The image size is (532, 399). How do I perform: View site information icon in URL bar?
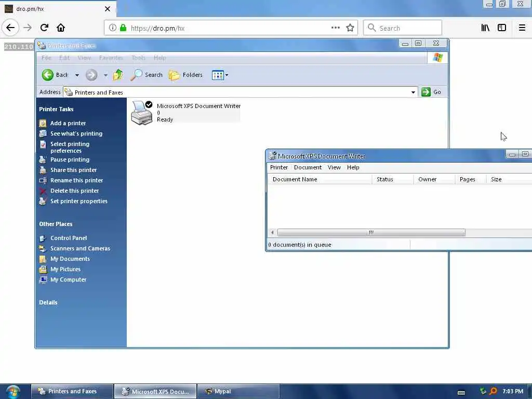point(112,28)
